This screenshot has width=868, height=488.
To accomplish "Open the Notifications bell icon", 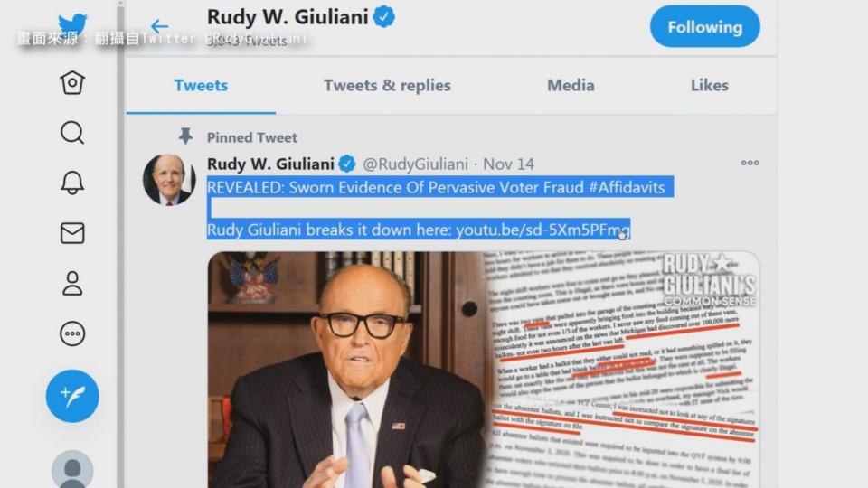I will pos(72,183).
